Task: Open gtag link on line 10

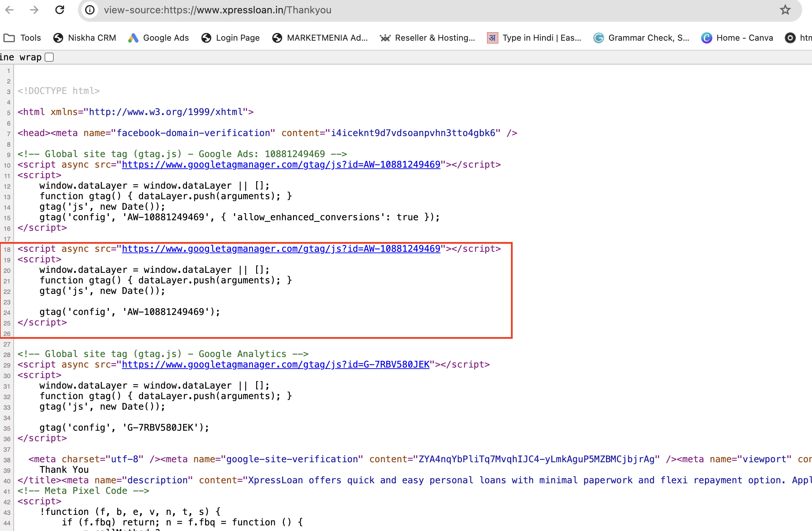Action: (x=281, y=164)
